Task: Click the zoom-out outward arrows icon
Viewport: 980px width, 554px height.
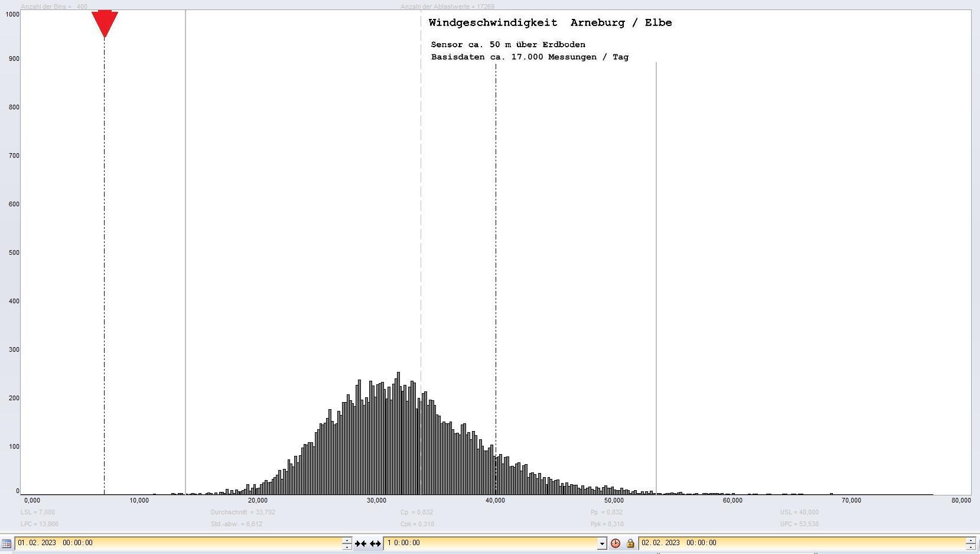Action: (375, 543)
